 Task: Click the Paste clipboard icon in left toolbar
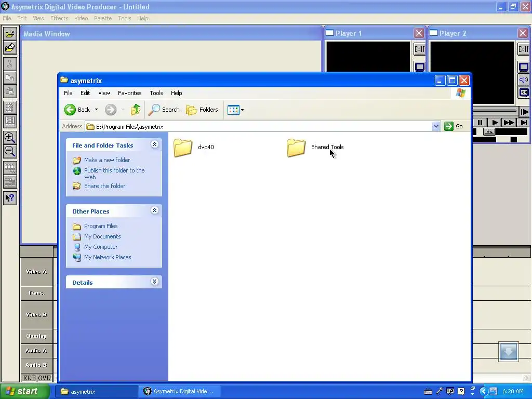10,91
